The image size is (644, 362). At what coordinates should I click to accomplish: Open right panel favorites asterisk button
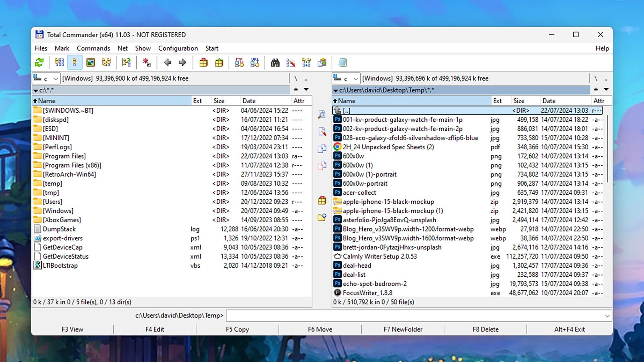(596, 89)
